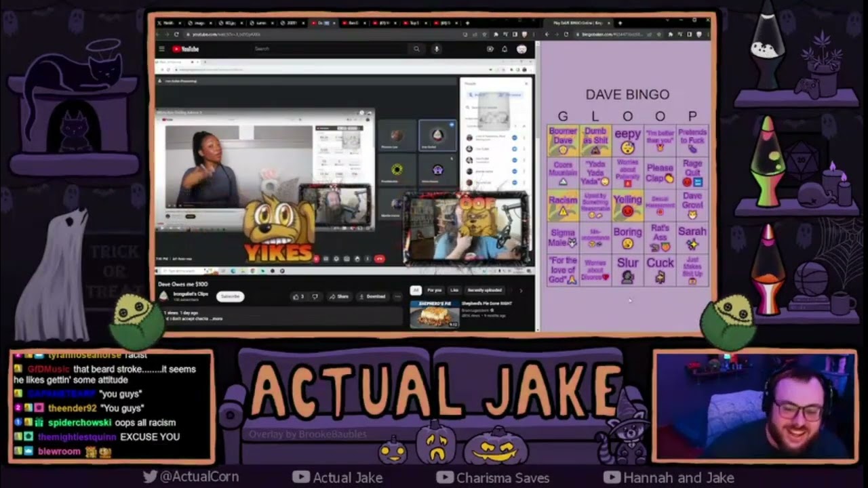
Task: Mark the For the love of God square
Action: coord(563,270)
